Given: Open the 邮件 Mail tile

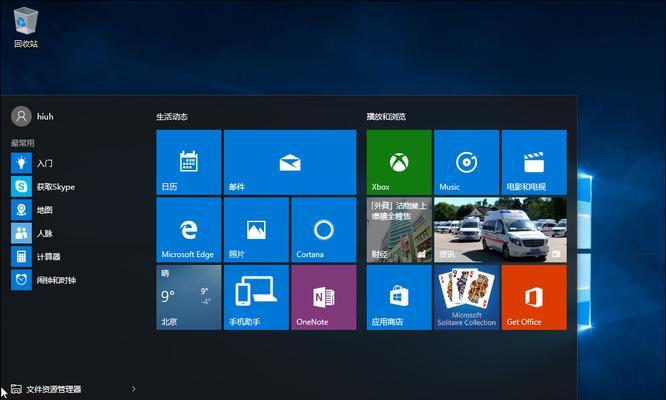Looking at the screenshot, I should [290, 162].
